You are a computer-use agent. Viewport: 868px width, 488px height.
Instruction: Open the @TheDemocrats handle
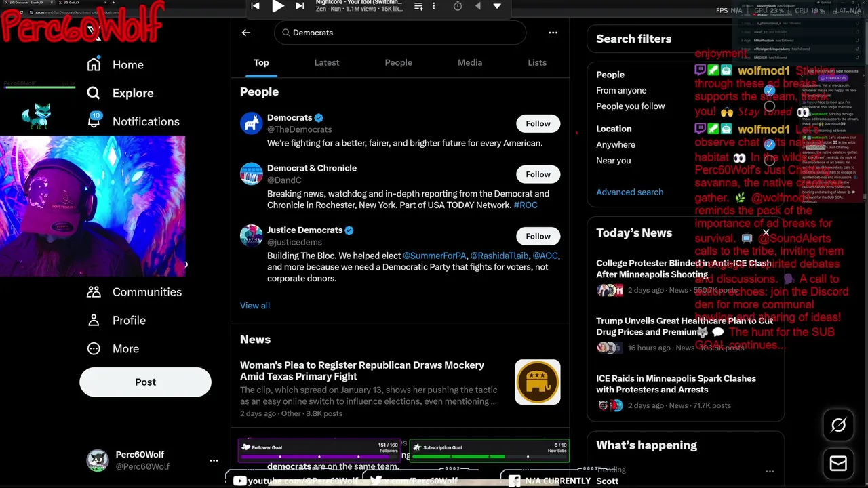coord(300,129)
